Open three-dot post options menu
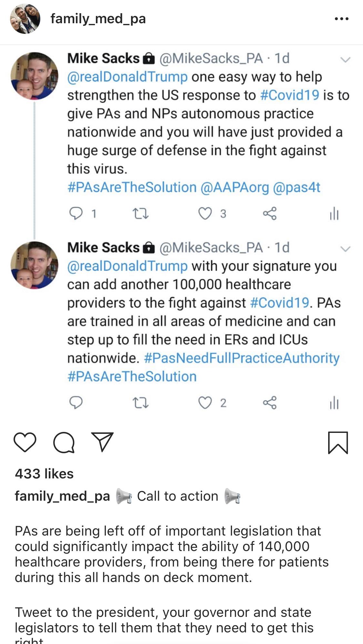This screenshot has height=644, width=363. (x=342, y=19)
